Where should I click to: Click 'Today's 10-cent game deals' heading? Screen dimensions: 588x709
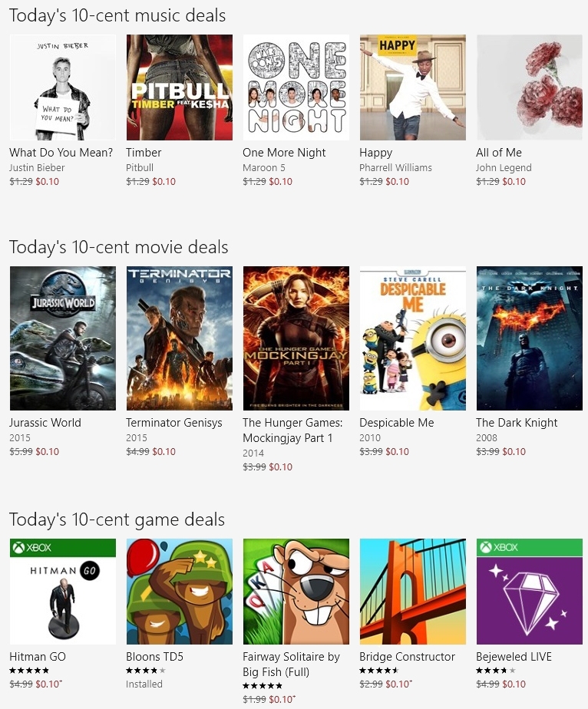pos(117,519)
